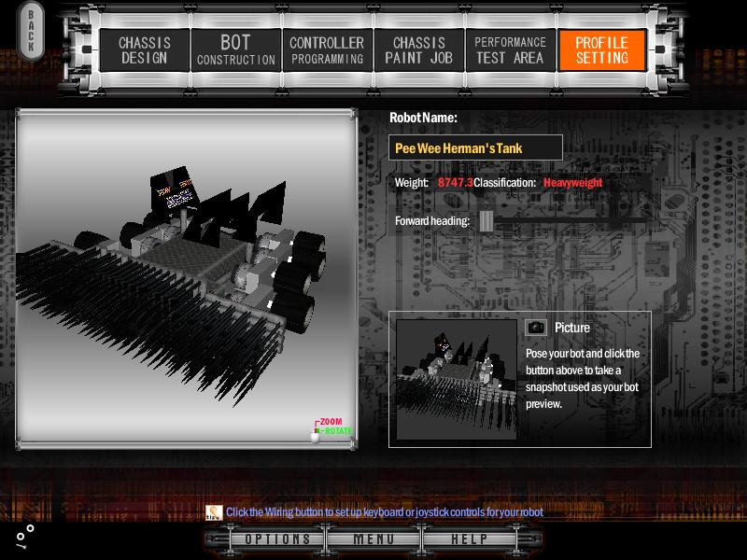This screenshot has width=747, height=560.
Task: Click the 'Weight:' label
Action: (412, 182)
